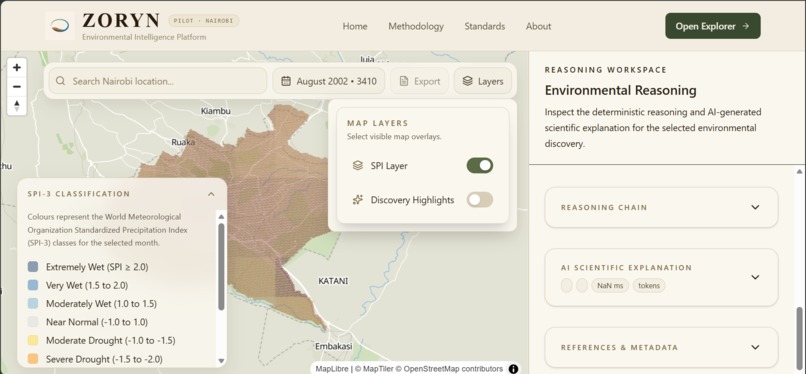Click the Extremely Wet (SPI ≥ 2.0) label
The height and width of the screenshot is (374, 806).
tap(97, 267)
